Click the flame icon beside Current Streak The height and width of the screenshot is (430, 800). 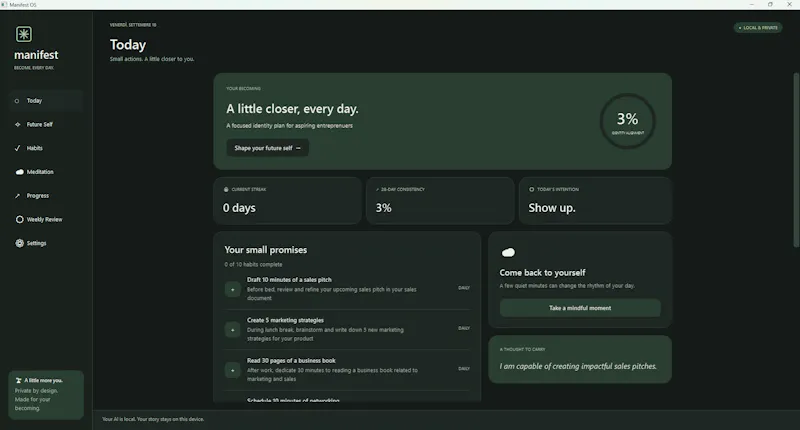pyautogui.click(x=226, y=189)
